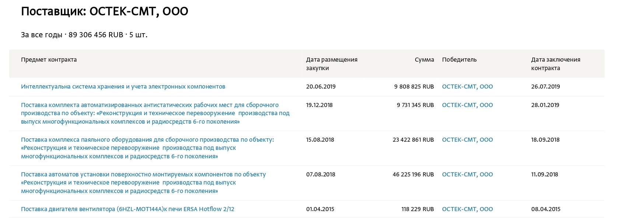
Task: Select the amount 46 225 196 RUB
Action: click(413, 175)
